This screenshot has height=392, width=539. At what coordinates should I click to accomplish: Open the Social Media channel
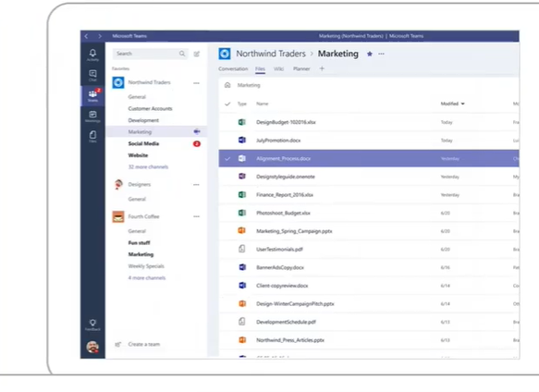143,143
